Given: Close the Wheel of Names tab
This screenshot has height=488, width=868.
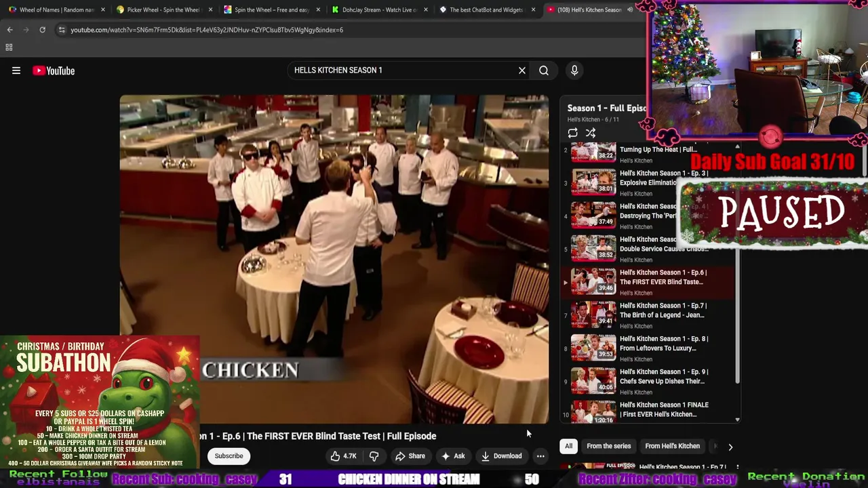Looking at the screenshot, I should [x=103, y=9].
